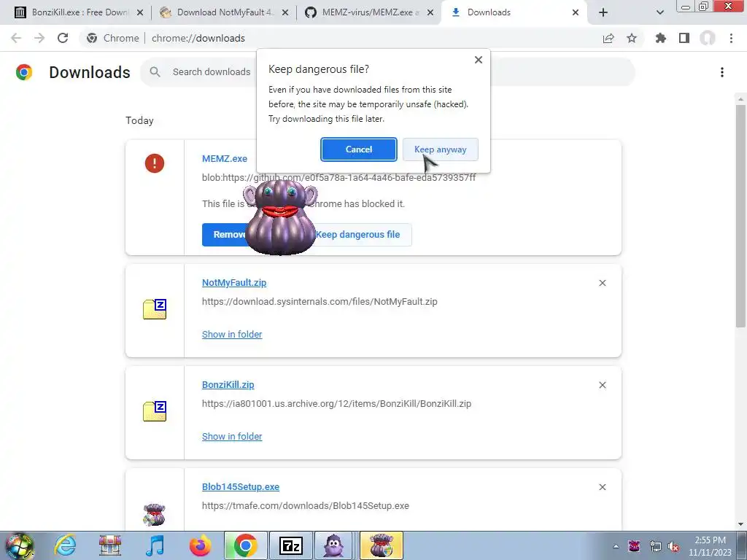Screen dimensions: 747x560
Task: Go forward to the next page
Action: click(39, 38)
